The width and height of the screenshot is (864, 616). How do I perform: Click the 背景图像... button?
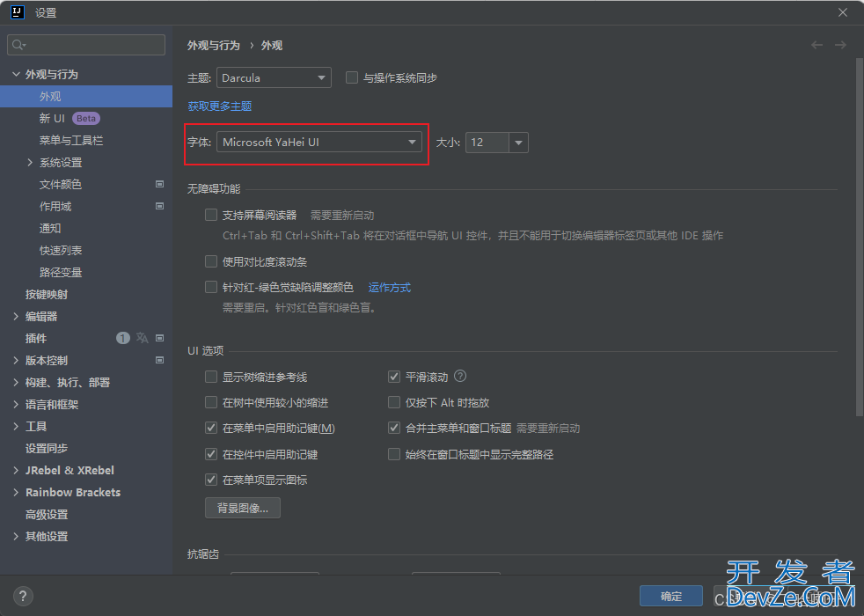tap(243, 508)
